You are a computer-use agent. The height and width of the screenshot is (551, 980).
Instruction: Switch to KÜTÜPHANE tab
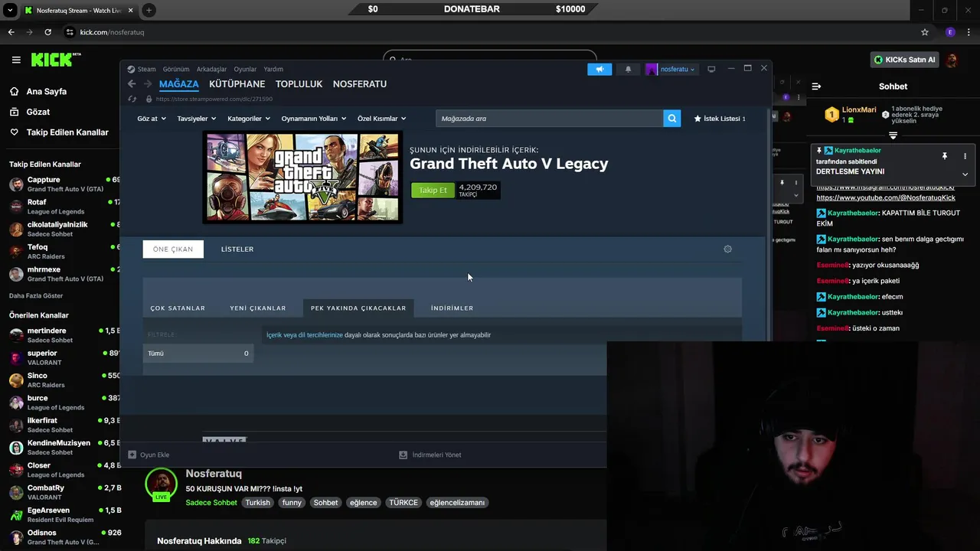click(237, 84)
